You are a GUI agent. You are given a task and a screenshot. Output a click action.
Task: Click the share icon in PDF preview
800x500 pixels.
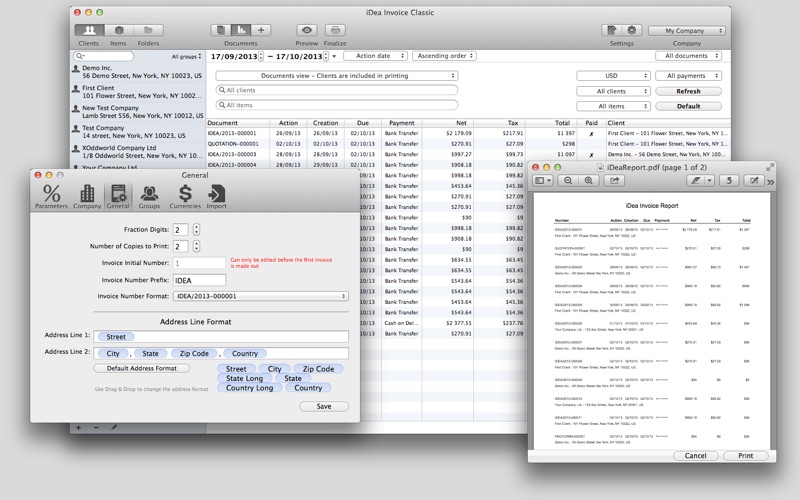(x=614, y=181)
